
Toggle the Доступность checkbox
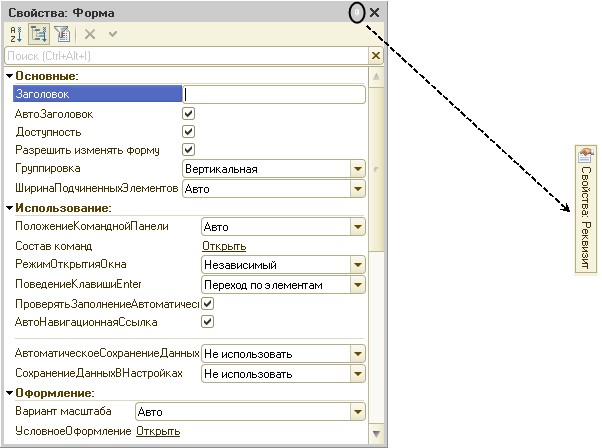pos(188,132)
